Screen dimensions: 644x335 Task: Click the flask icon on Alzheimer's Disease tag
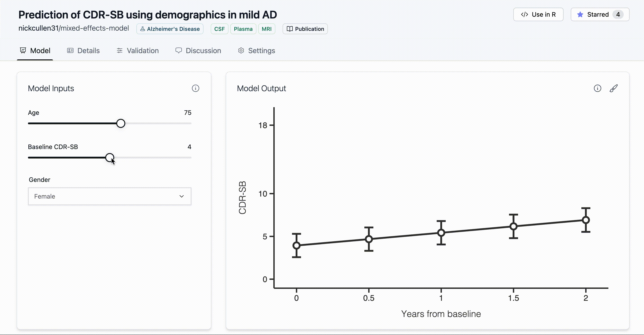tap(142, 29)
